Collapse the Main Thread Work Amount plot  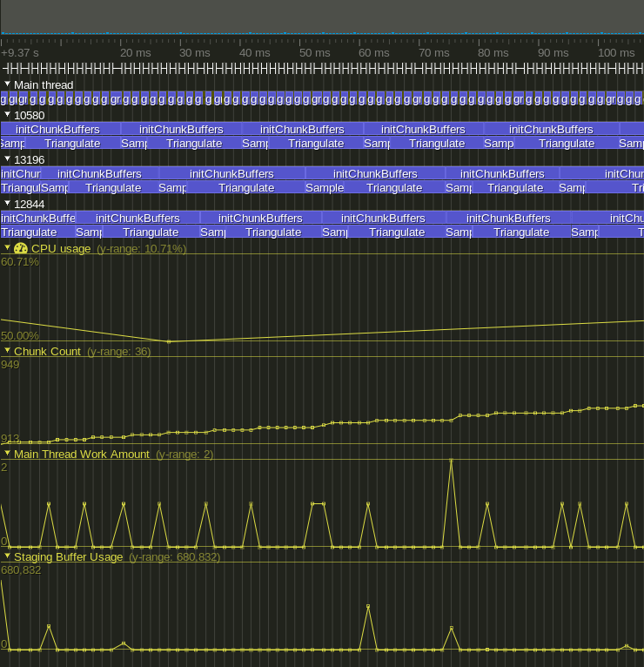pyautogui.click(x=7, y=453)
